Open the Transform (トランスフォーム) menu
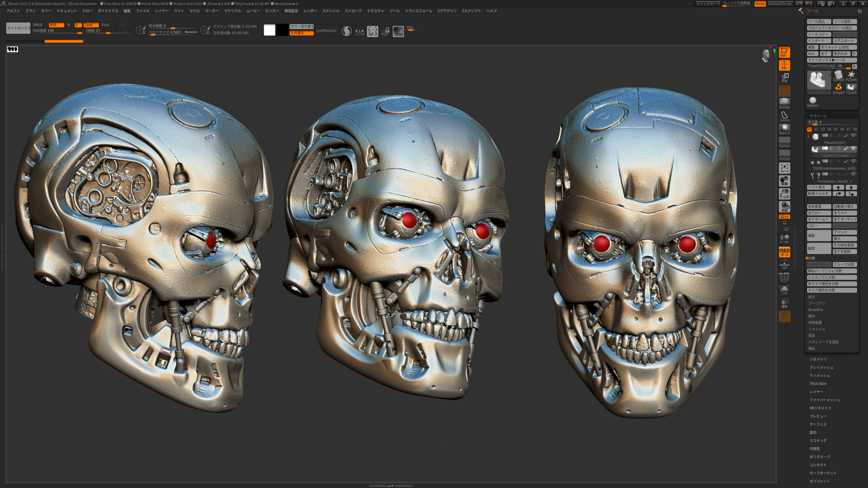 coord(418,11)
